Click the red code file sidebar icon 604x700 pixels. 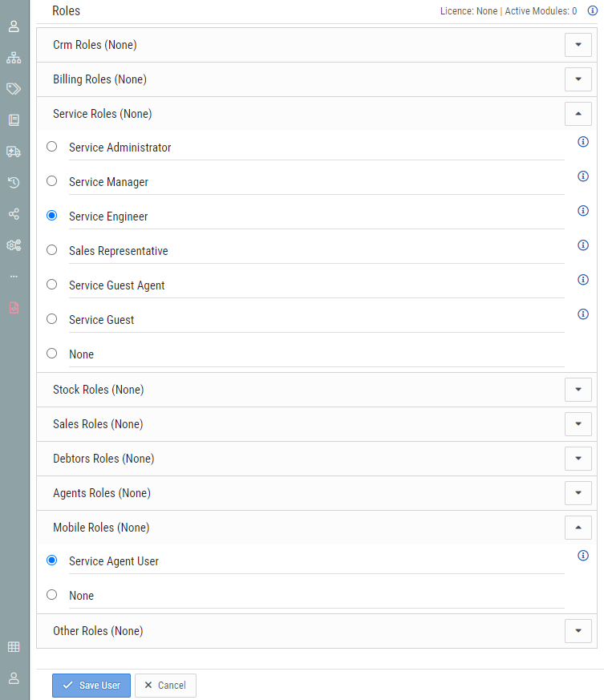click(14, 308)
